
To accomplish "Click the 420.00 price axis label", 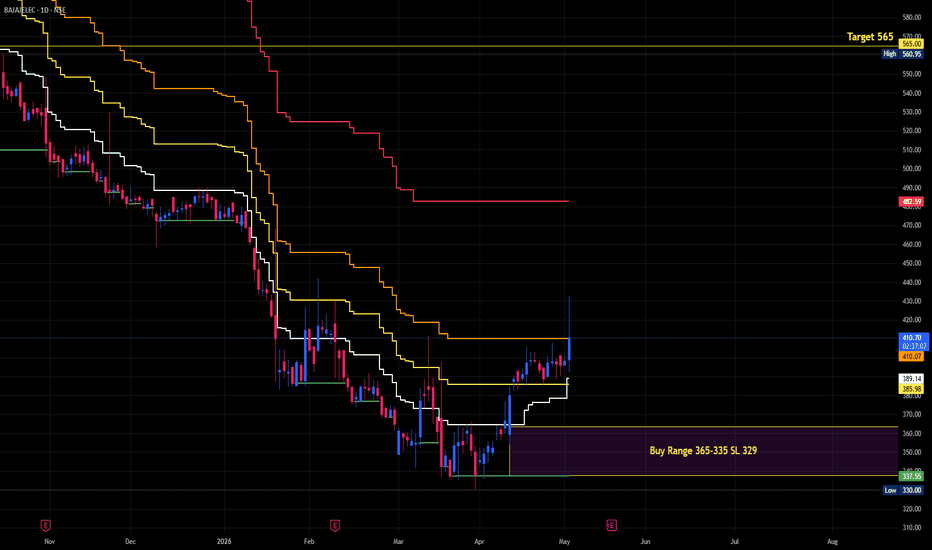I will (x=912, y=320).
